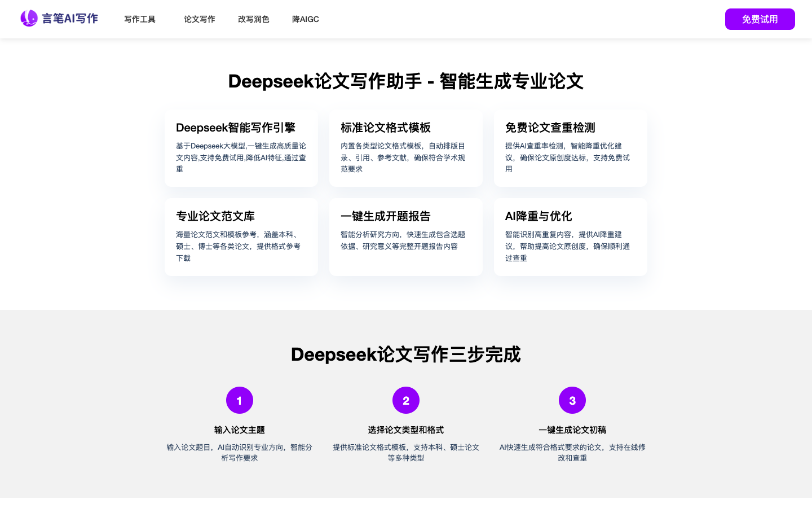This screenshot has width=812, height=508.
Task: Select the AI降重与优化 card heading
Action: click(539, 216)
